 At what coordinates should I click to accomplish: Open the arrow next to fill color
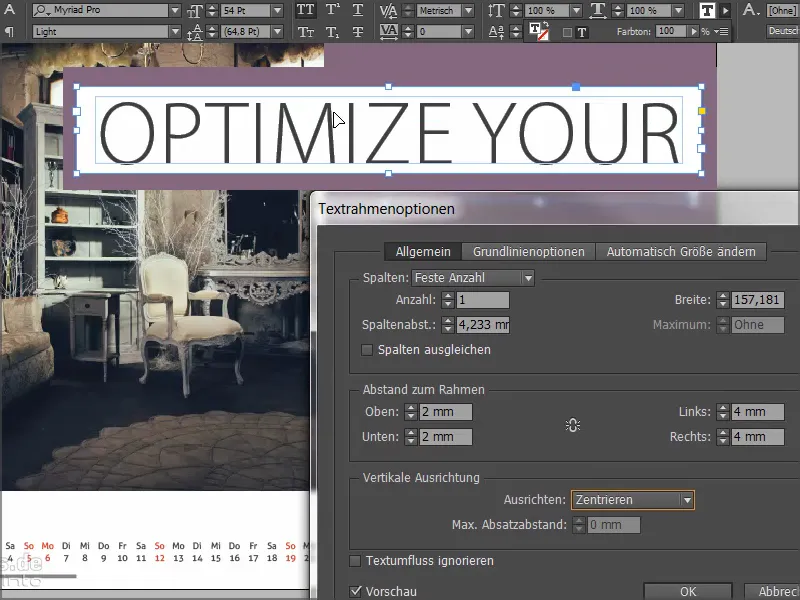(725, 10)
